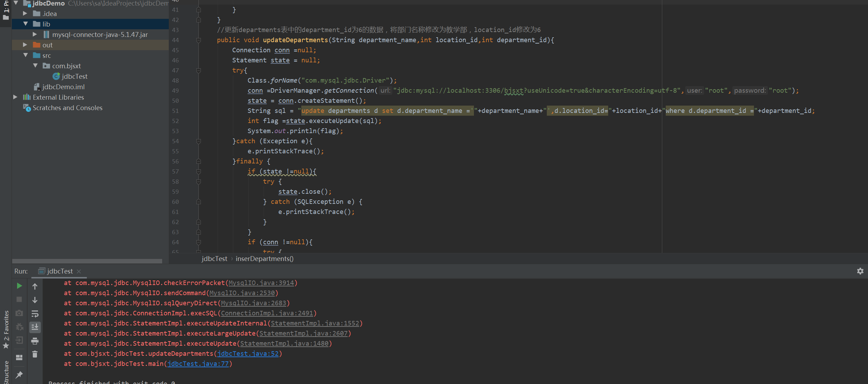The width and height of the screenshot is (868, 384).
Task: Close the jdbcTest run tab
Action: pos(79,271)
